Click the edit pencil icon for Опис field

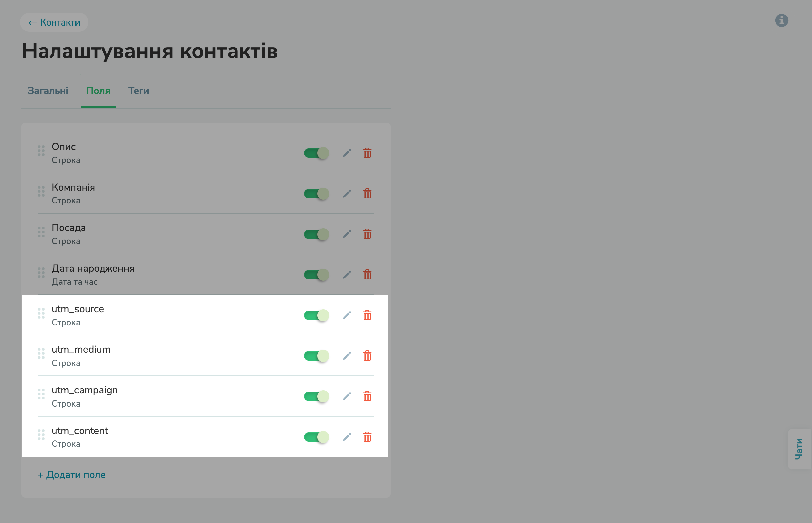pos(347,153)
